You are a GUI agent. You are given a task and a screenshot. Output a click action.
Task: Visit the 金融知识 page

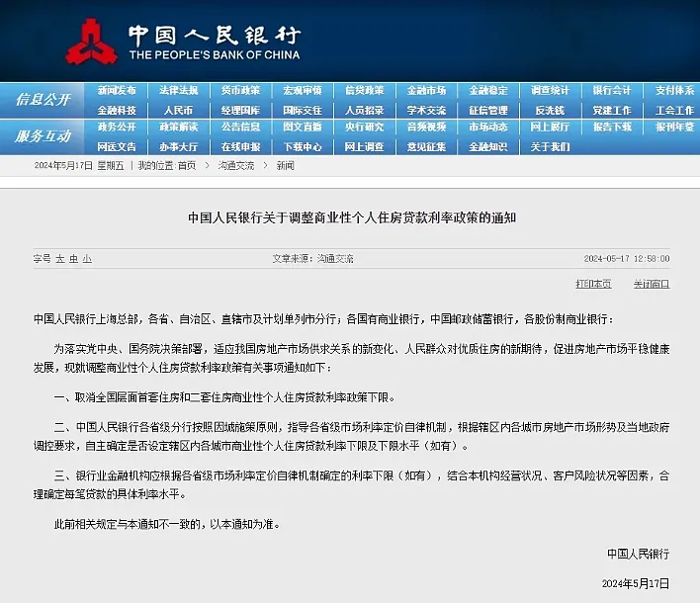point(488,147)
